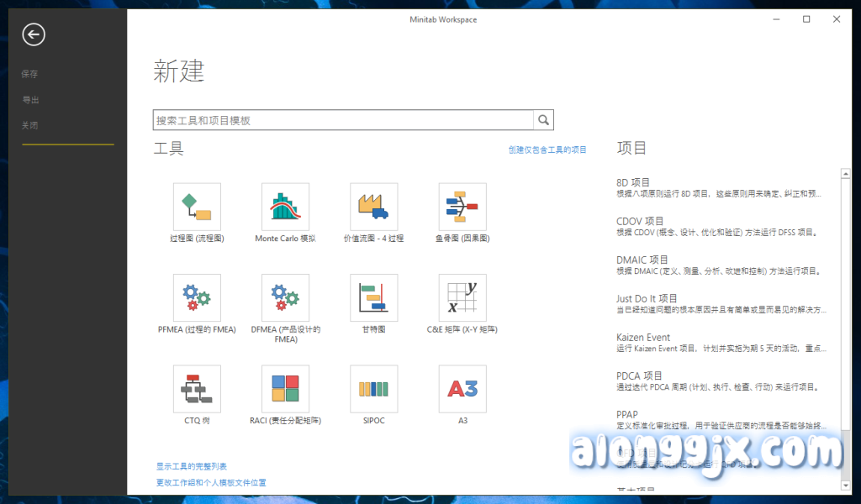Select the RACI (责任分配矩阵) icon
This screenshot has width=861, height=504.
click(x=285, y=388)
